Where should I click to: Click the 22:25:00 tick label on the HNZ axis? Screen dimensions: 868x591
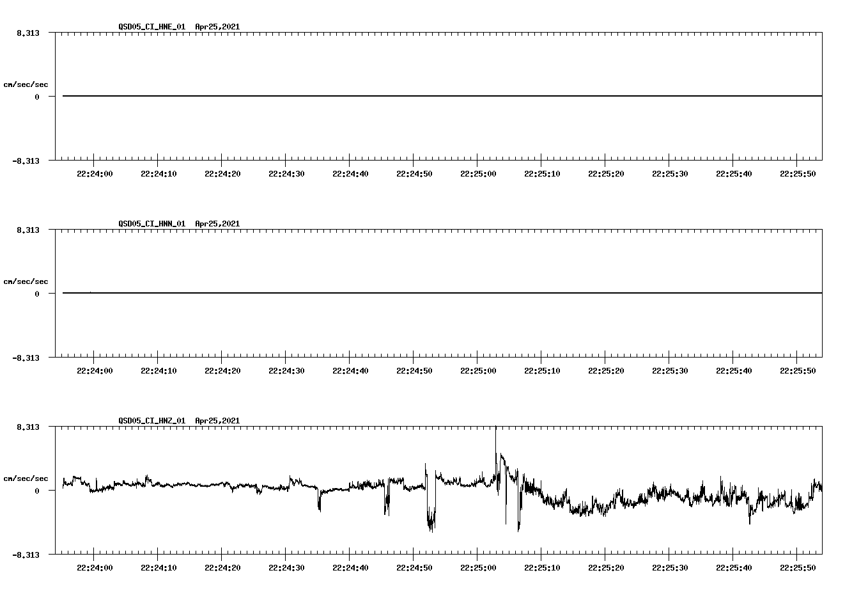477,567
